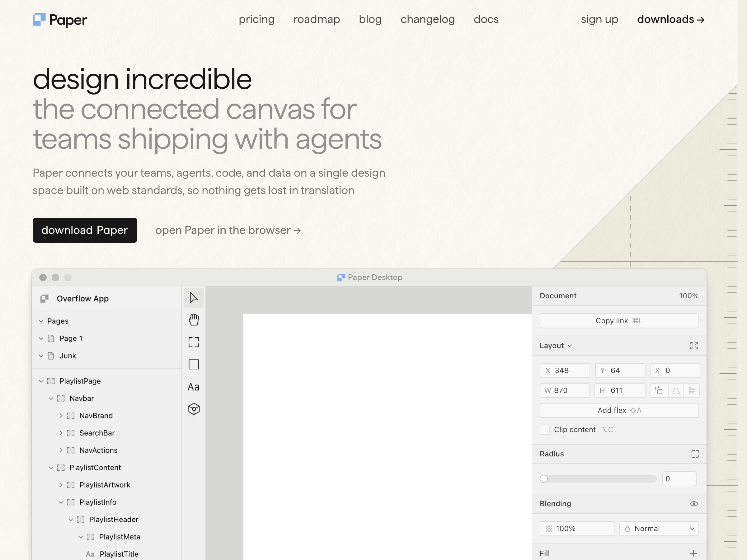This screenshot has width=747, height=560.
Task: Click the Overflow App project name
Action: click(83, 298)
